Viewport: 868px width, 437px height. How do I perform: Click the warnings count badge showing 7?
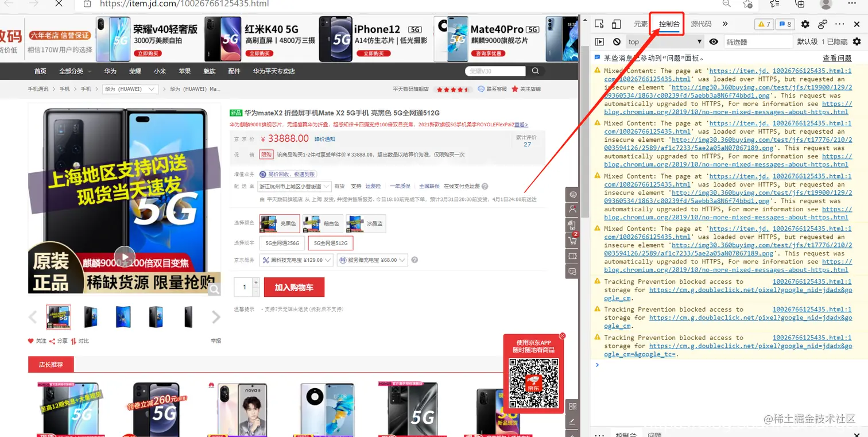[764, 24]
